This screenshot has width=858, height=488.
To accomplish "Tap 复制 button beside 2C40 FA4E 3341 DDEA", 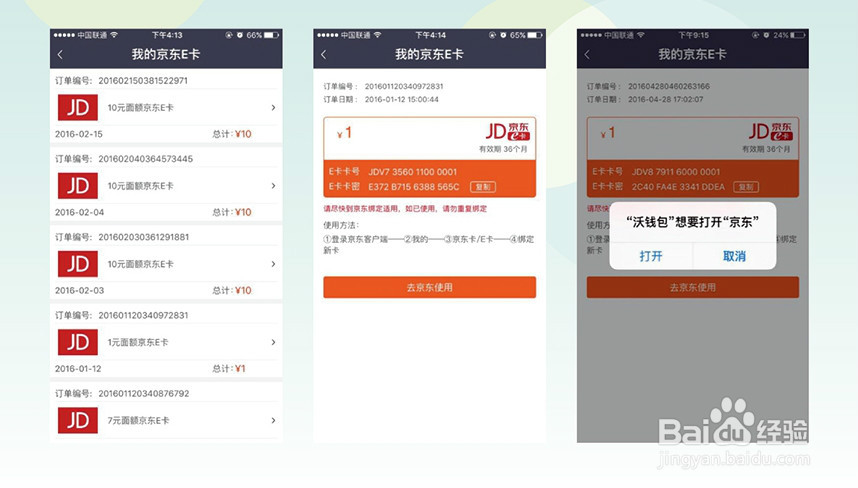I will pos(746,187).
